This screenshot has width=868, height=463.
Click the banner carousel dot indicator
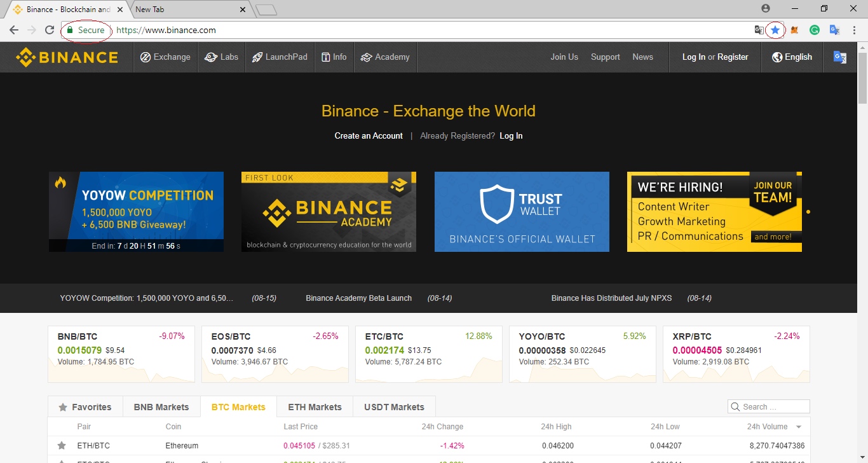coord(808,212)
